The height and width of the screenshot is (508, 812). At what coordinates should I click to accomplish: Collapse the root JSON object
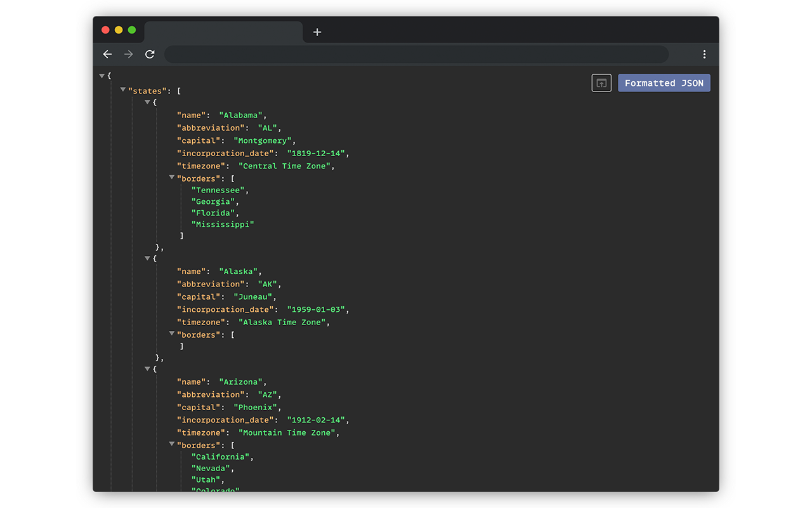point(102,75)
